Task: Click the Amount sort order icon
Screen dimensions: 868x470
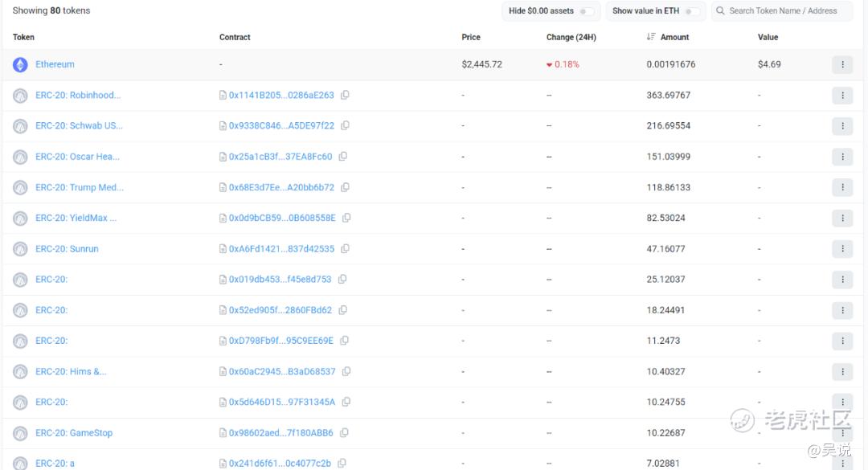Action: (x=651, y=36)
